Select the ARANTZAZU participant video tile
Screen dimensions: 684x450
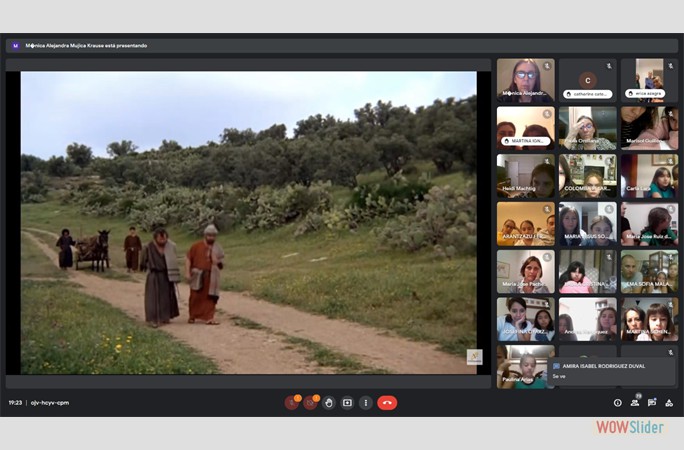pos(526,224)
